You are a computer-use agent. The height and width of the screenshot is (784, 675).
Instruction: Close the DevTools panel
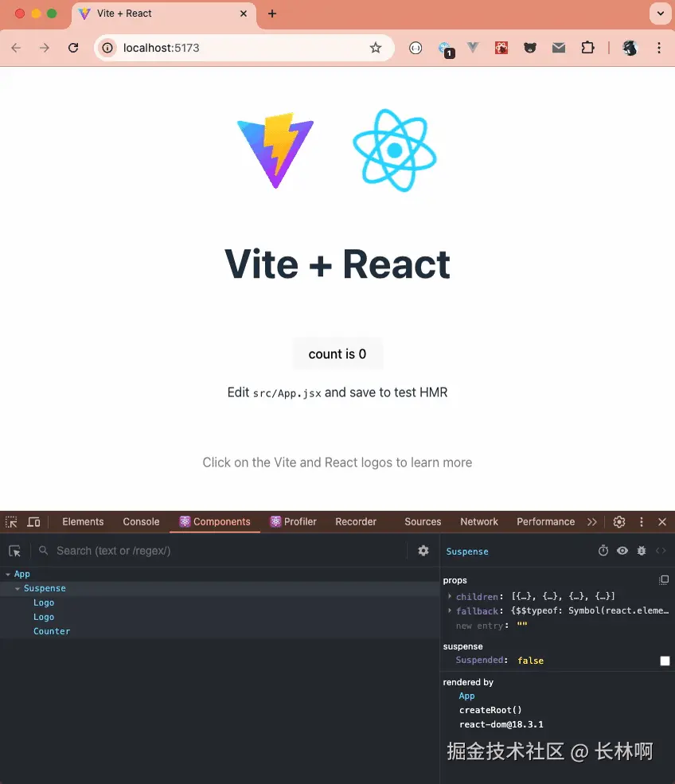(x=662, y=522)
